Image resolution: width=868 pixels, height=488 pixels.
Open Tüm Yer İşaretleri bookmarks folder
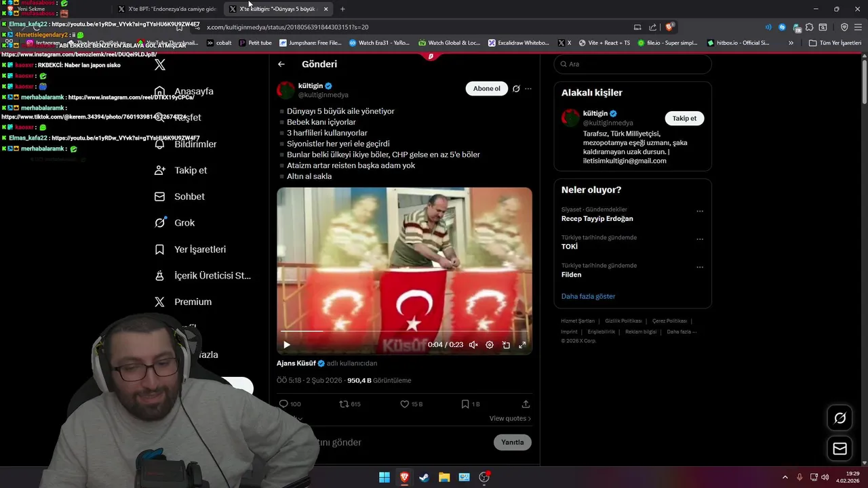tap(835, 43)
